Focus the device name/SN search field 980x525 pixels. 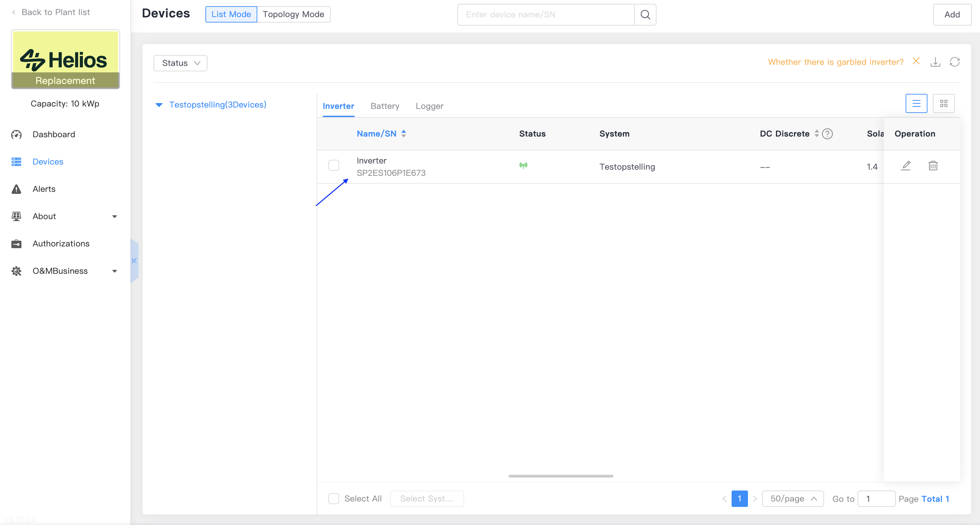pyautogui.click(x=546, y=14)
